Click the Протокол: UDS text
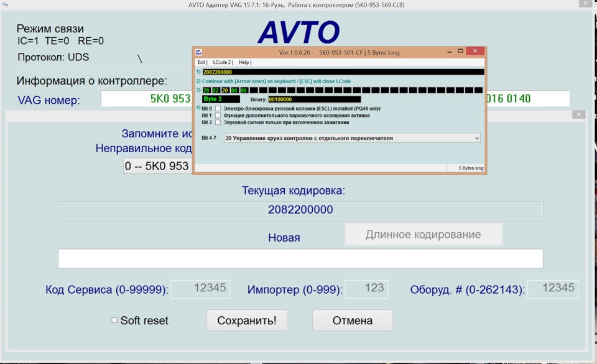Image resolution: width=597 pixels, height=364 pixels. 53,57
